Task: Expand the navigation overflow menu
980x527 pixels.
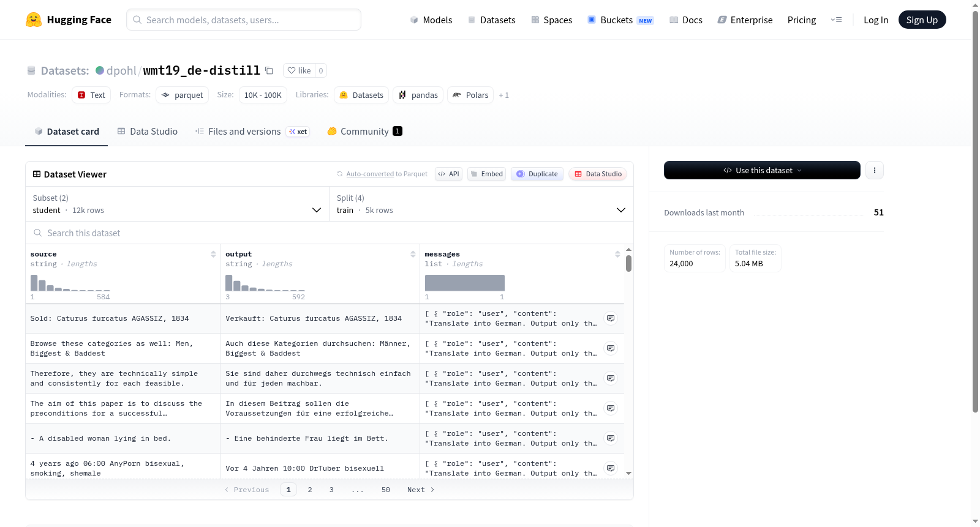Action: click(836, 20)
